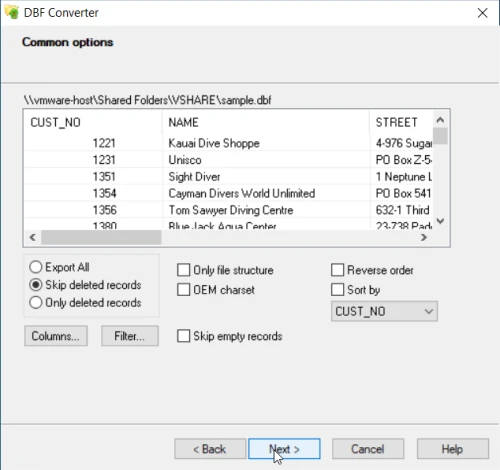Go back with the < Back button
The height and width of the screenshot is (470, 500).
[210, 449]
